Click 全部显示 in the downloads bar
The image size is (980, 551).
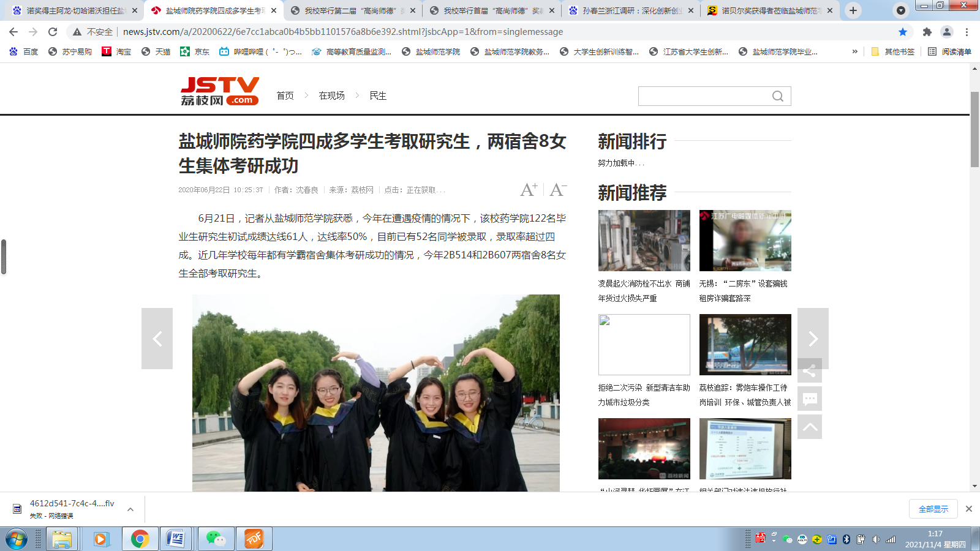(x=933, y=509)
